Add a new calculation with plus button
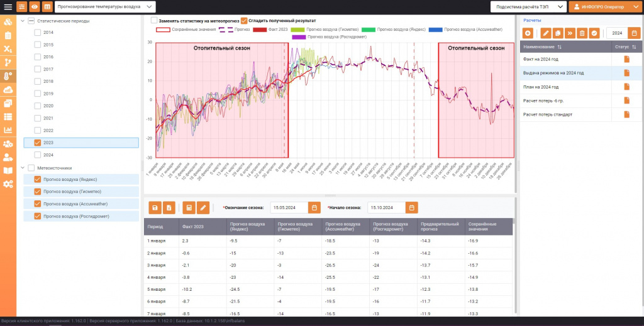Viewport: 644px width, 326px height. pos(528,33)
